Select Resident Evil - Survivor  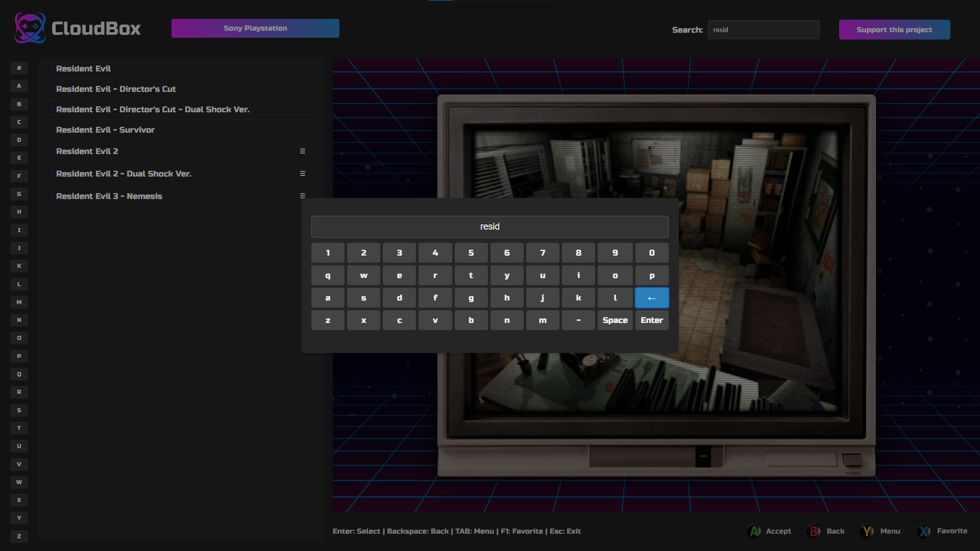pyautogui.click(x=181, y=130)
